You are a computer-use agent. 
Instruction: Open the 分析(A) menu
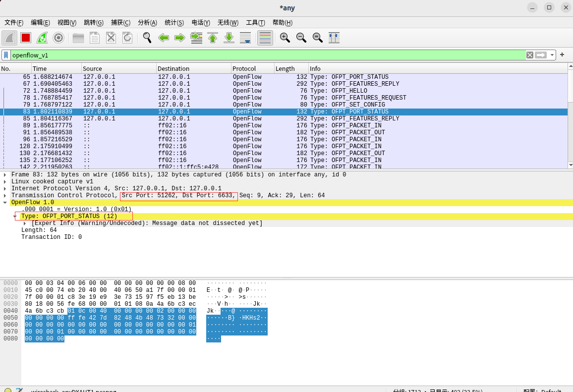[x=147, y=23]
